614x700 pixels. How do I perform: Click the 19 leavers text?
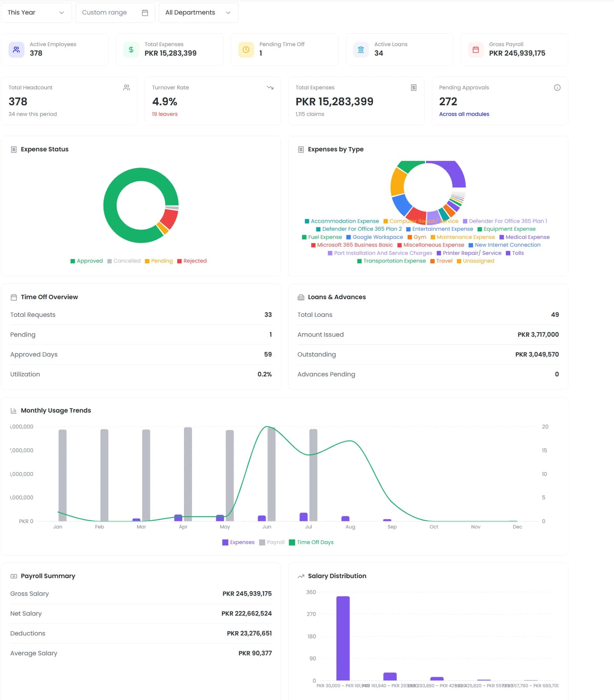point(164,114)
